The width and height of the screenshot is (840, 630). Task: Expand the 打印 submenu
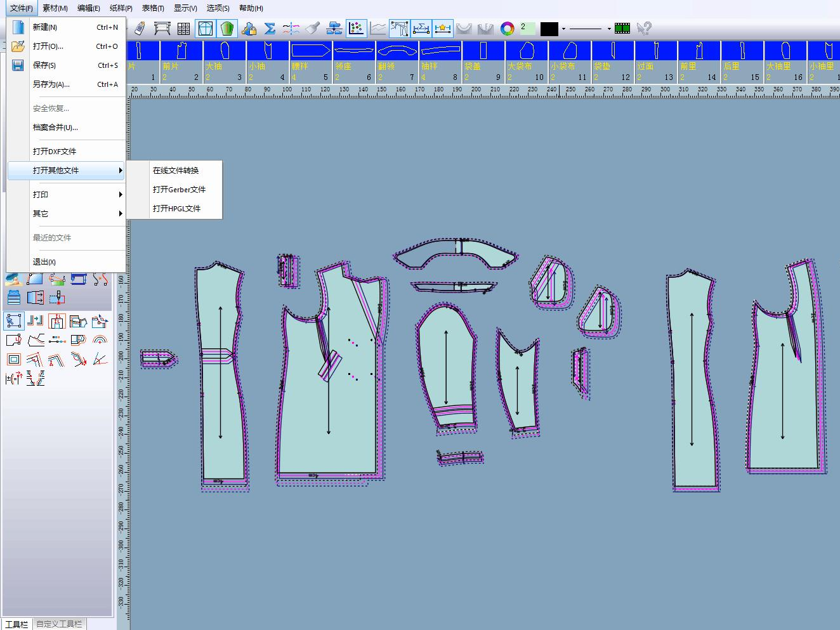67,195
